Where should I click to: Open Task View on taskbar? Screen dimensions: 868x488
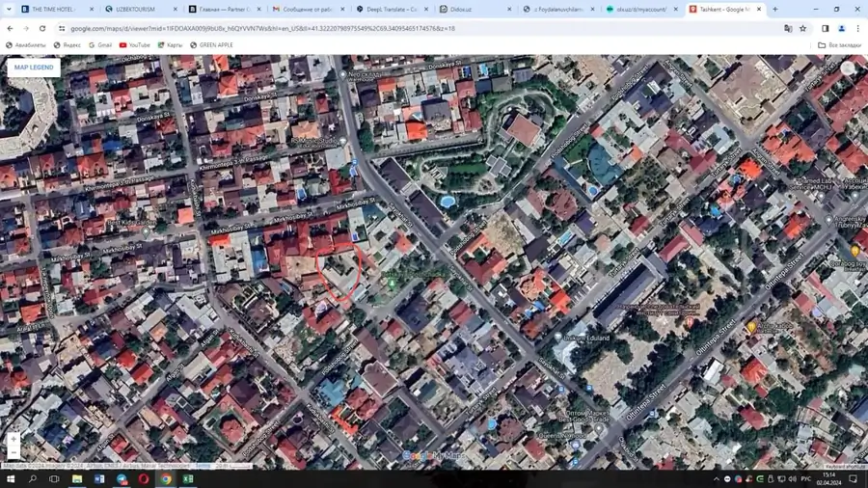click(54, 479)
